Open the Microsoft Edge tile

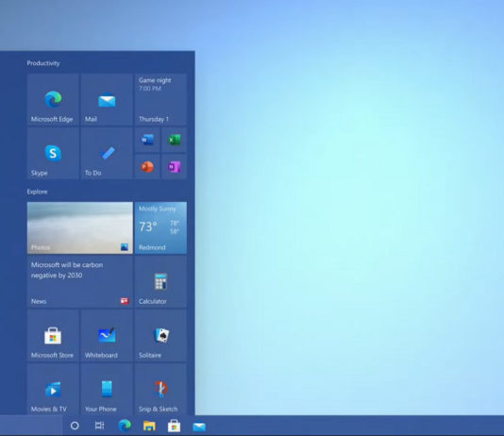click(53, 99)
